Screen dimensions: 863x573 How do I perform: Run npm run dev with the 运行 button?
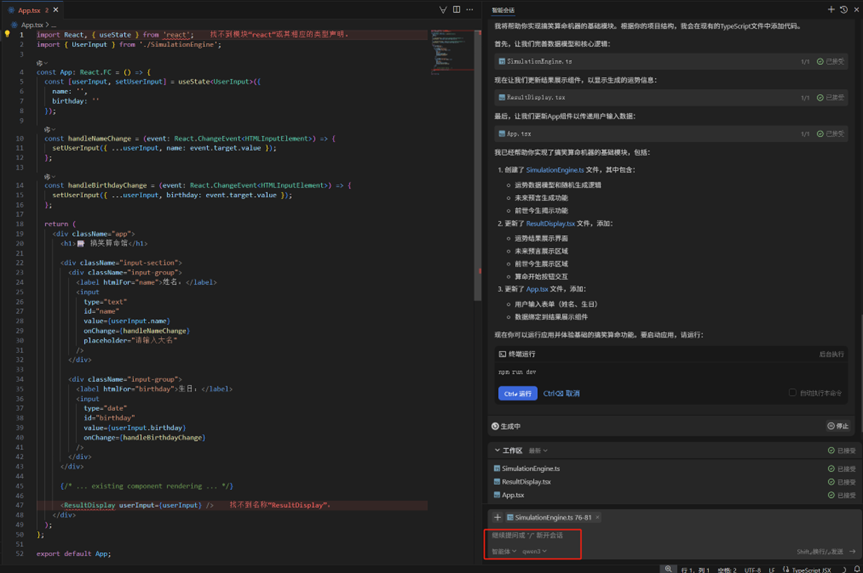click(x=517, y=394)
